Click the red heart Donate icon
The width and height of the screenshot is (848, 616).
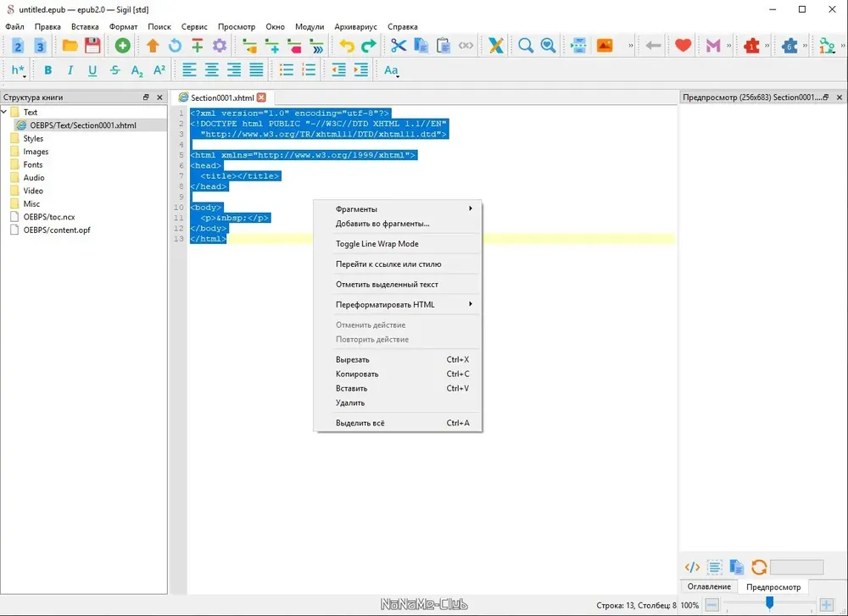click(683, 46)
